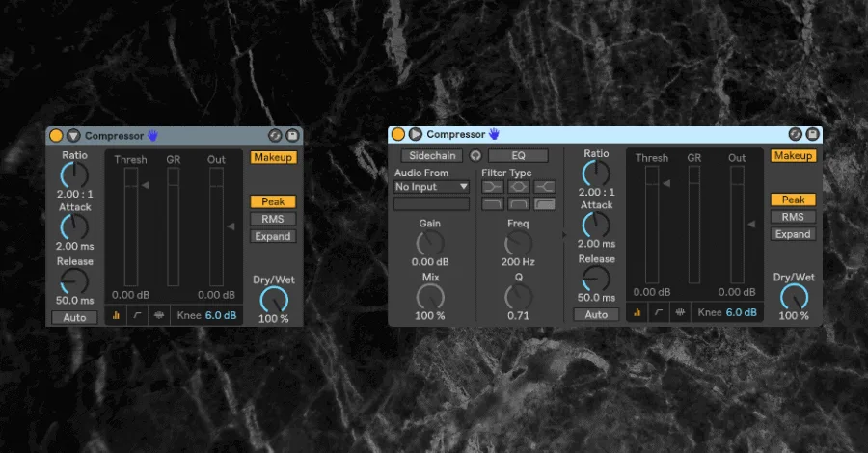Enable the sidechain EQ button
868x453 pixels.
click(518, 156)
